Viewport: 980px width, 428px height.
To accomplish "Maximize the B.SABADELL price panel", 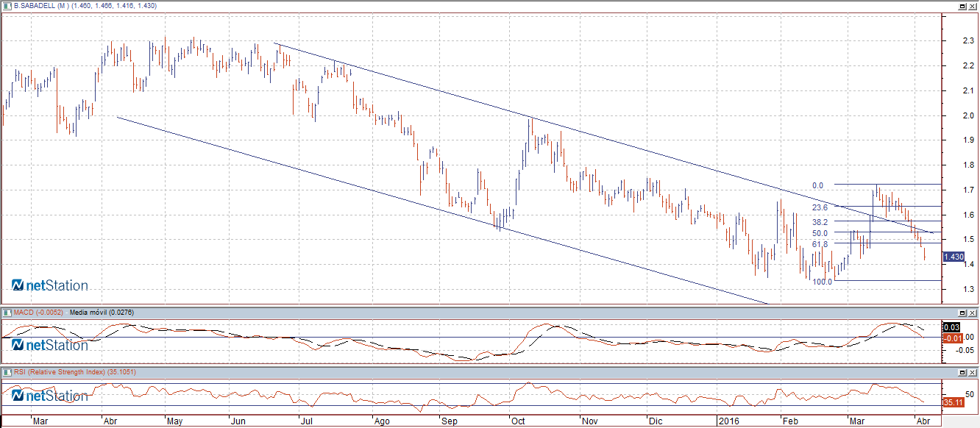I will tap(962, 6).
